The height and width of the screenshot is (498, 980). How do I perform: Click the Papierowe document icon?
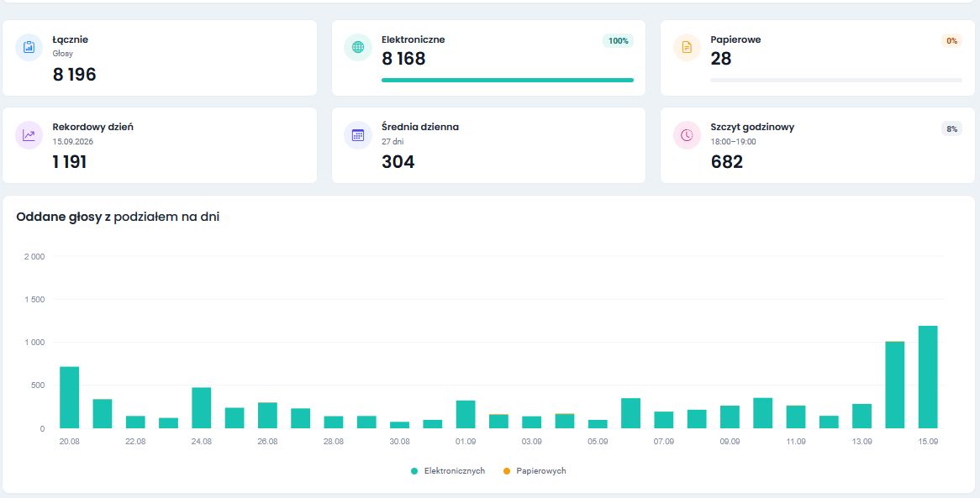click(687, 48)
